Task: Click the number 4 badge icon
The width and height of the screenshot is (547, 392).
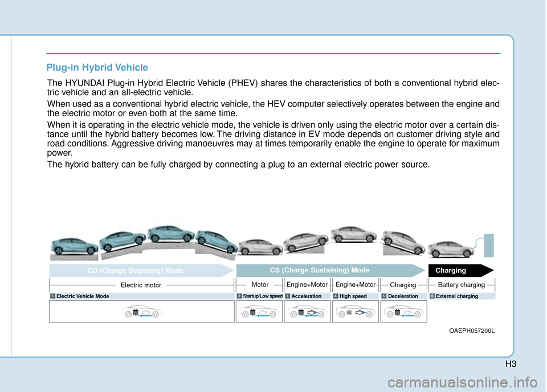Action: [x=336, y=296]
